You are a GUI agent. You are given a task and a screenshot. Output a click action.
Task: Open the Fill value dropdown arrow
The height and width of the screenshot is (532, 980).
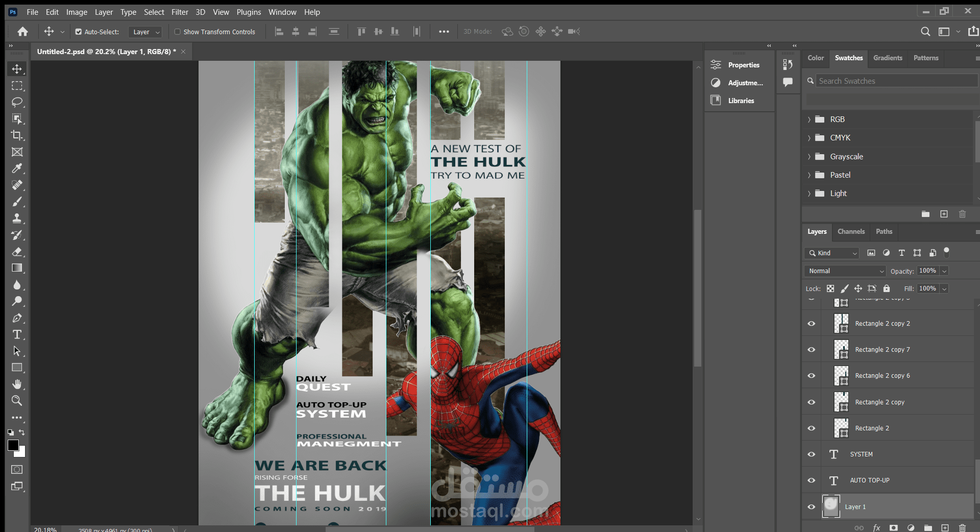[944, 289]
